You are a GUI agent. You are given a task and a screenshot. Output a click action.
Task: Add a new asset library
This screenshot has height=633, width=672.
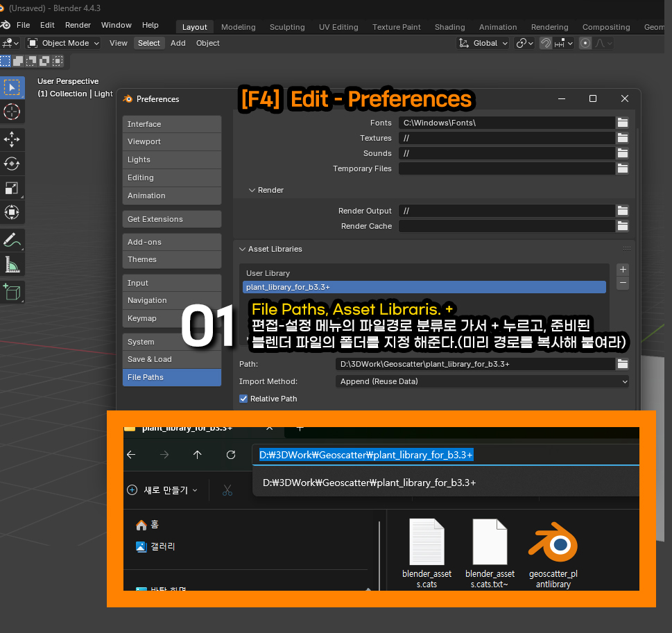pyautogui.click(x=623, y=270)
